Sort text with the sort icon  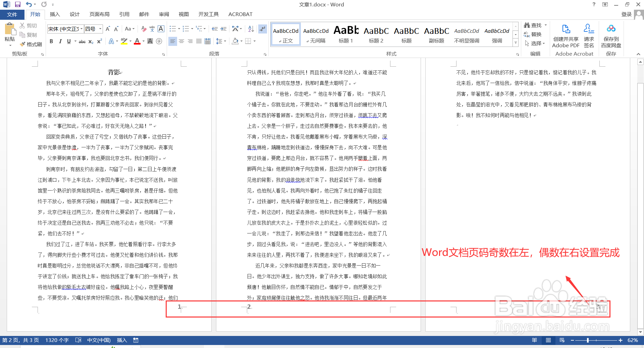(x=251, y=29)
